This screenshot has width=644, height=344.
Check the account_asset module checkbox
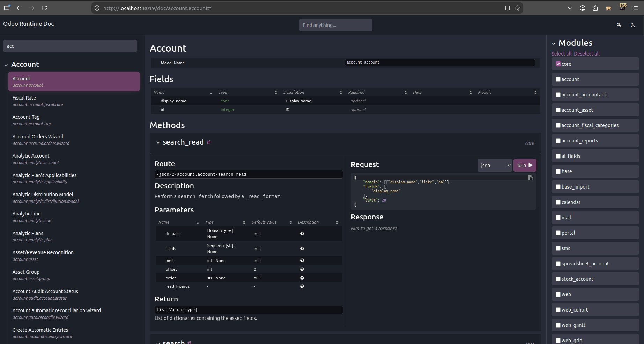(x=558, y=110)
